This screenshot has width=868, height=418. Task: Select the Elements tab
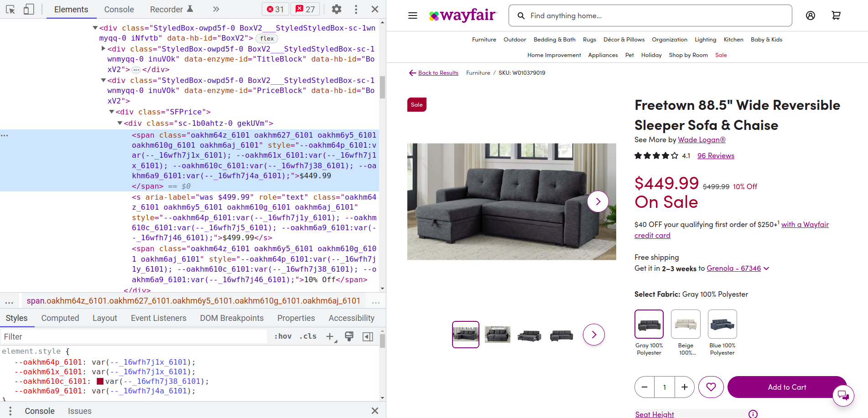tap(71, 10)
